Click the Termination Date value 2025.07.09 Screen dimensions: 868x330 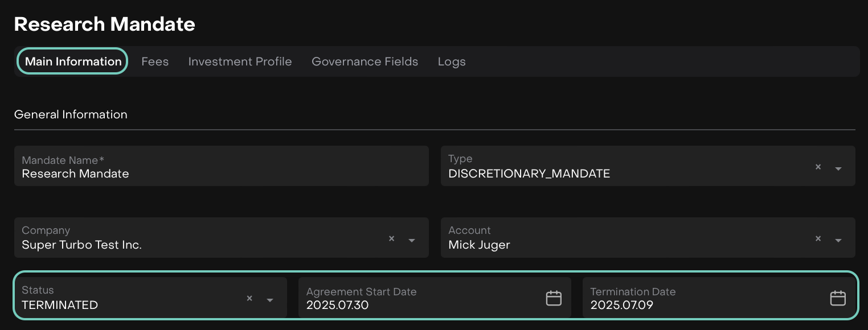(621, 305)
